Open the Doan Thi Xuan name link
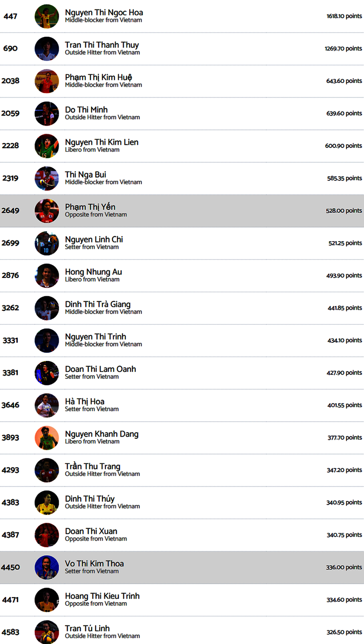This screenshot has height=644, width=364. pos(91,531)
